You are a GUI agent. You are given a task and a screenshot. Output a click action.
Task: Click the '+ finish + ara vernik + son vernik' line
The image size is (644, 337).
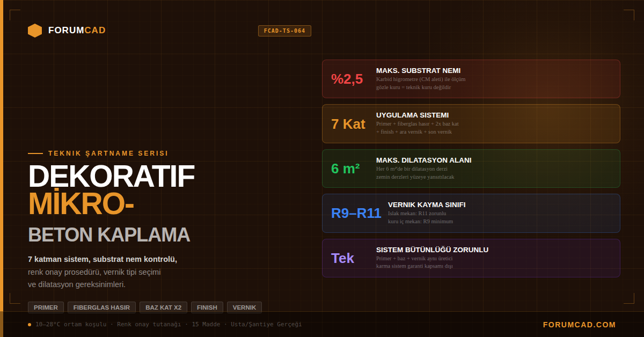tap(414, 131)
